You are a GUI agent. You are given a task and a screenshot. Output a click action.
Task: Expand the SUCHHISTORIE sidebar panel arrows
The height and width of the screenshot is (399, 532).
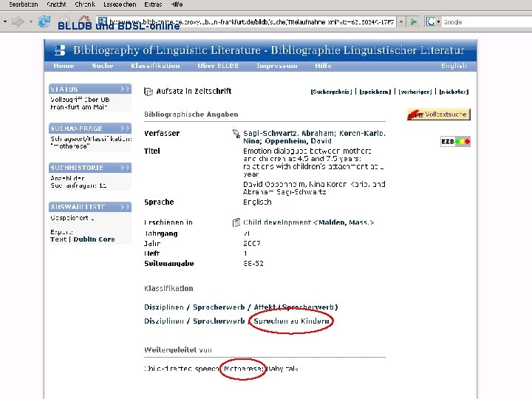(125, 168)
